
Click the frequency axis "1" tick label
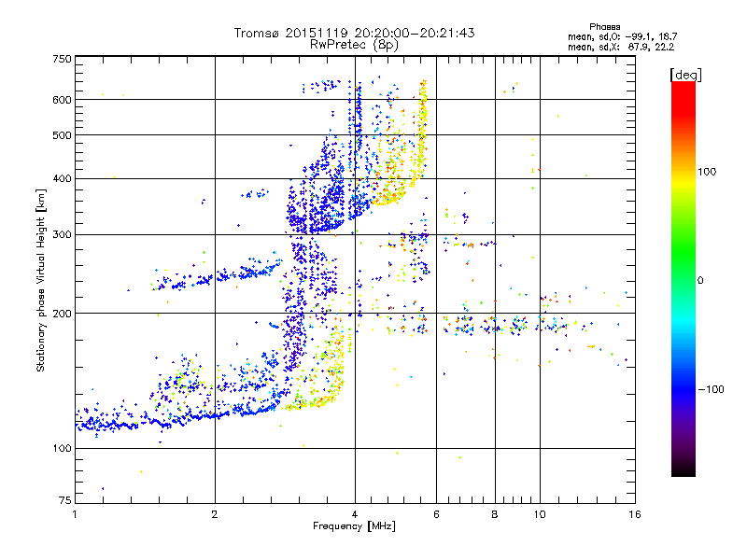75,514
